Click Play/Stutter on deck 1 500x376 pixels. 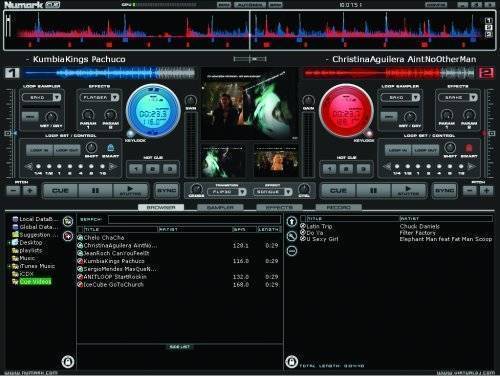click(x=130, y=191)
